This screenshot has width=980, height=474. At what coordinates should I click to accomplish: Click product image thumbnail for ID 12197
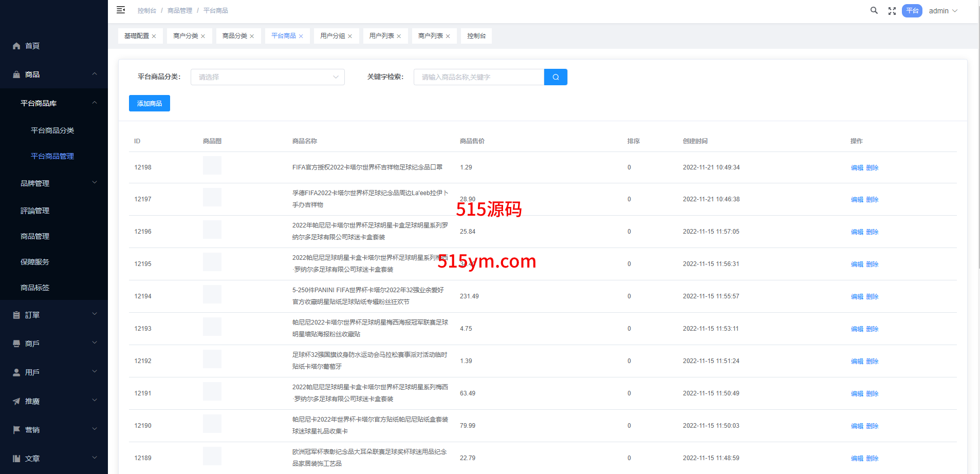pos(212,198)
